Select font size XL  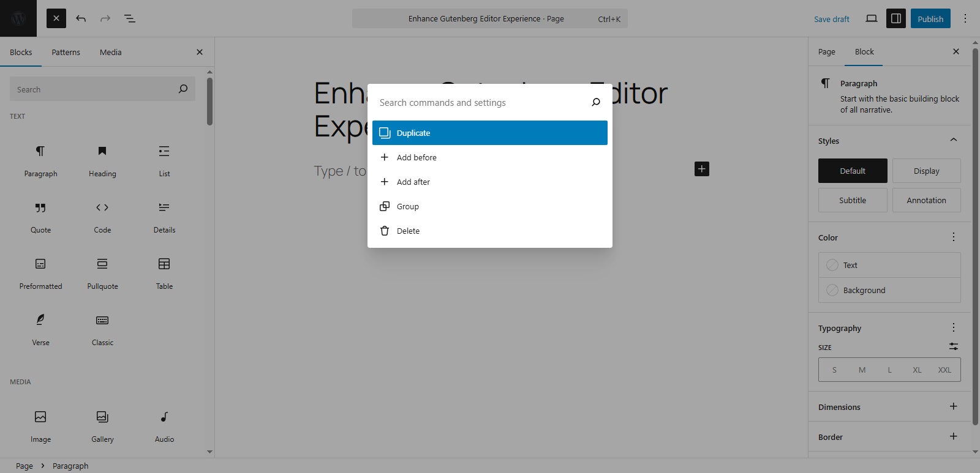coord(917,370)
